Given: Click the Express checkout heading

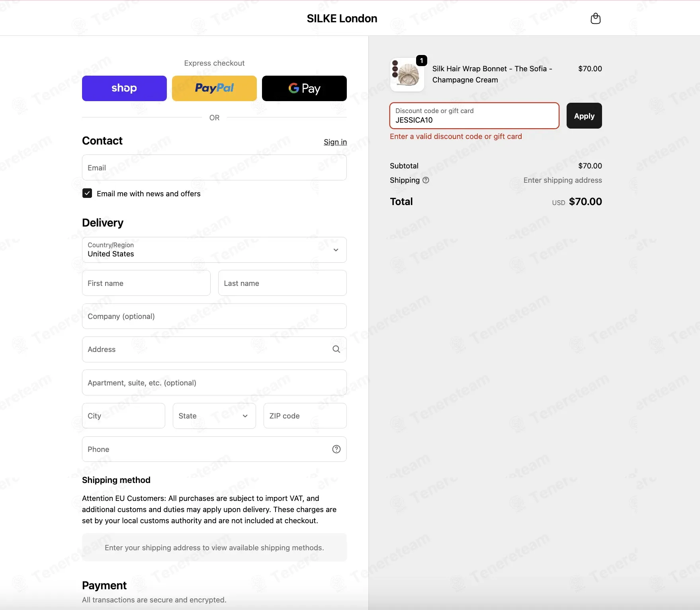Looking at the screenshot, I should click(x=214, y=63).
